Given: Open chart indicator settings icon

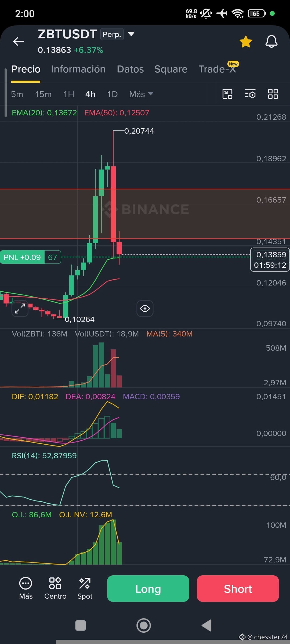Looking at the screenshot, I should (x=250, y=94).
